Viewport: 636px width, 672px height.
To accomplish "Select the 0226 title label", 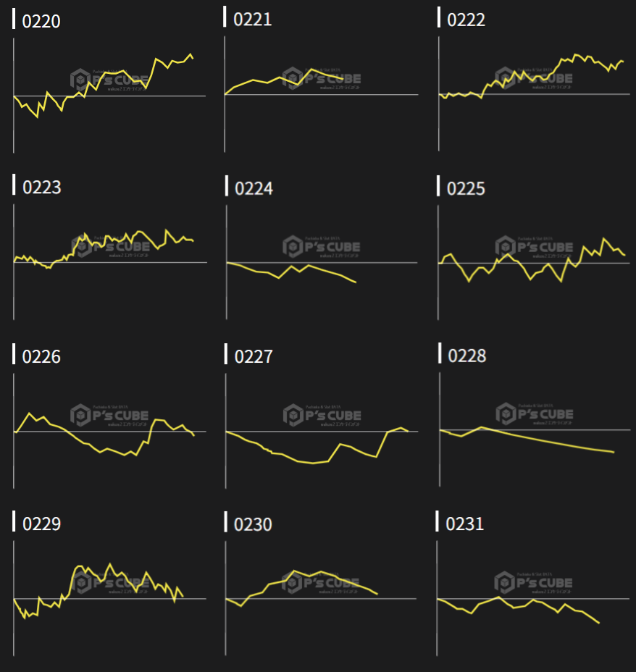I will click(41, 356).
